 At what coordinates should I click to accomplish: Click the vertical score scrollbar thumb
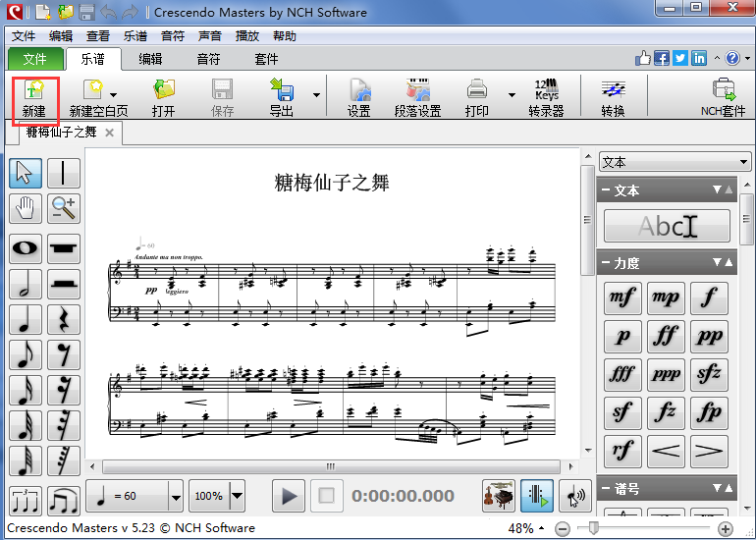pos(587,220)
